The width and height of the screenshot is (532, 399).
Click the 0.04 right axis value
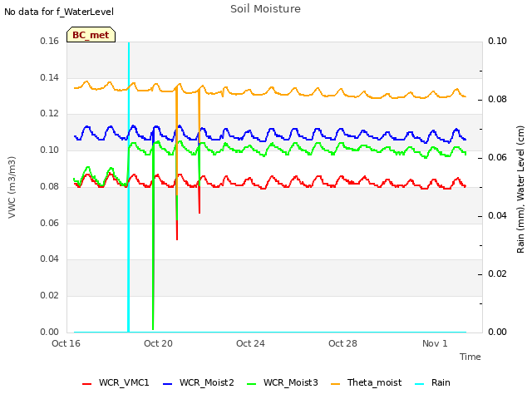pyautogui.click(x=497, y=215)
